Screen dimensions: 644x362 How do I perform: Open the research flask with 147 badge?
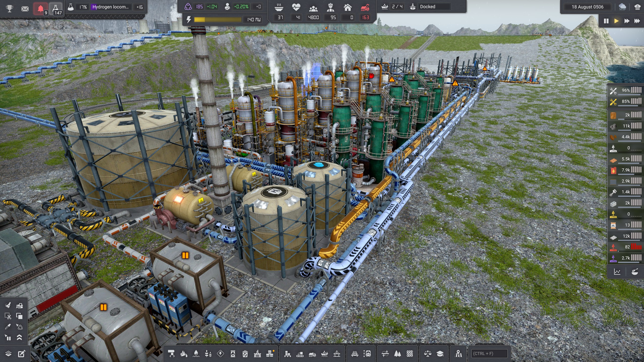(x=56, y=9)
